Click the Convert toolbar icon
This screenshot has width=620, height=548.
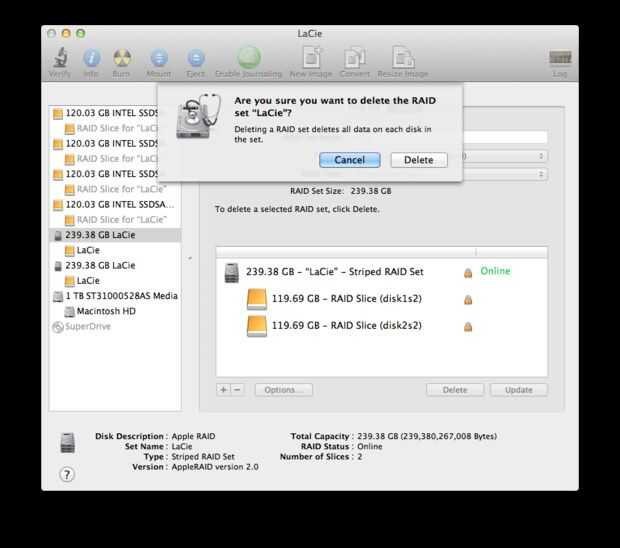355,58
